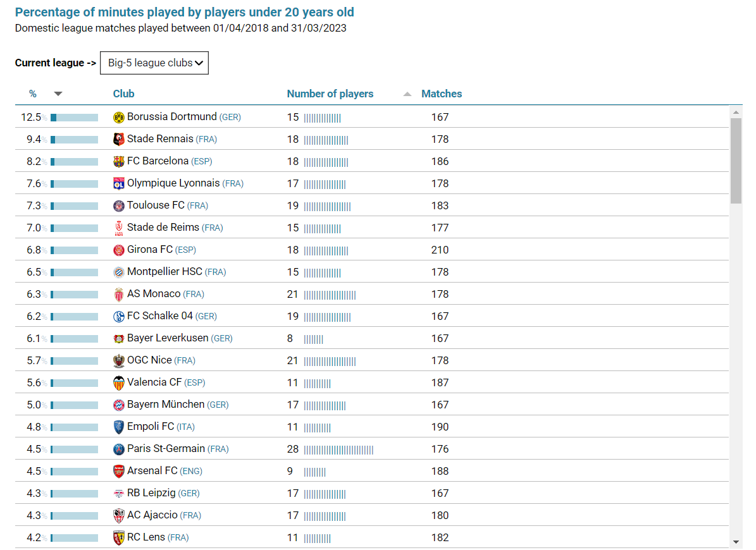
Task: Sort ascending via Number of players arrow
Action: coord(407,94)
